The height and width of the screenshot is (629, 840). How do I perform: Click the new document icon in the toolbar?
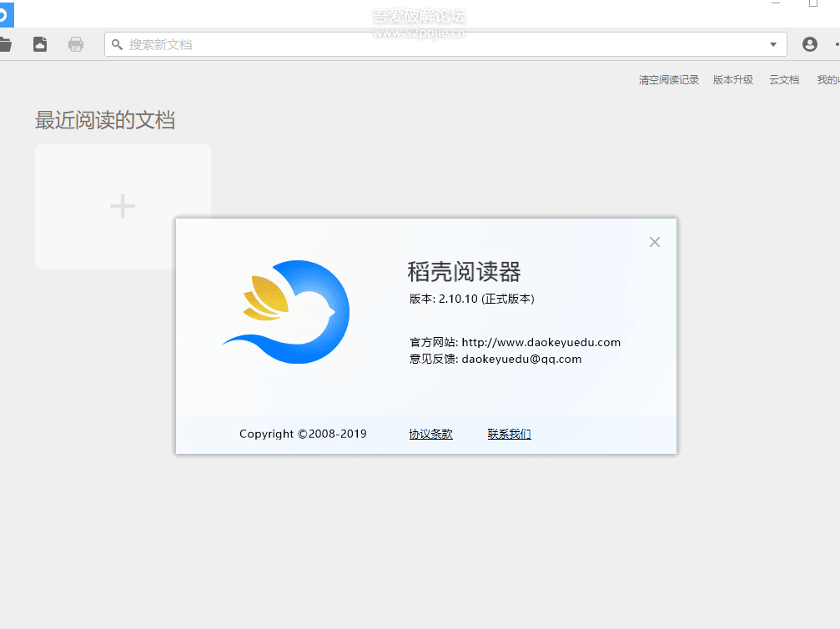39,44
